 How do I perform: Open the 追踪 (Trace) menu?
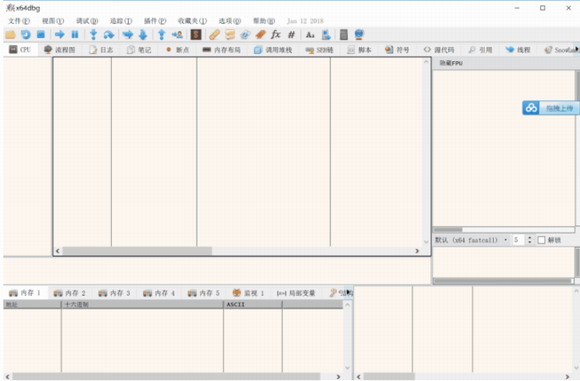pyautogui.click(x=121, y=21)
